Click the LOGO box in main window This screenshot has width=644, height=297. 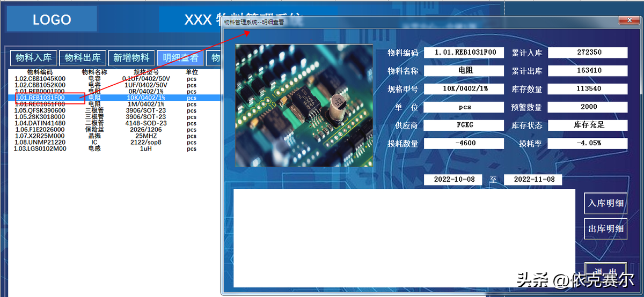[52, 19]
